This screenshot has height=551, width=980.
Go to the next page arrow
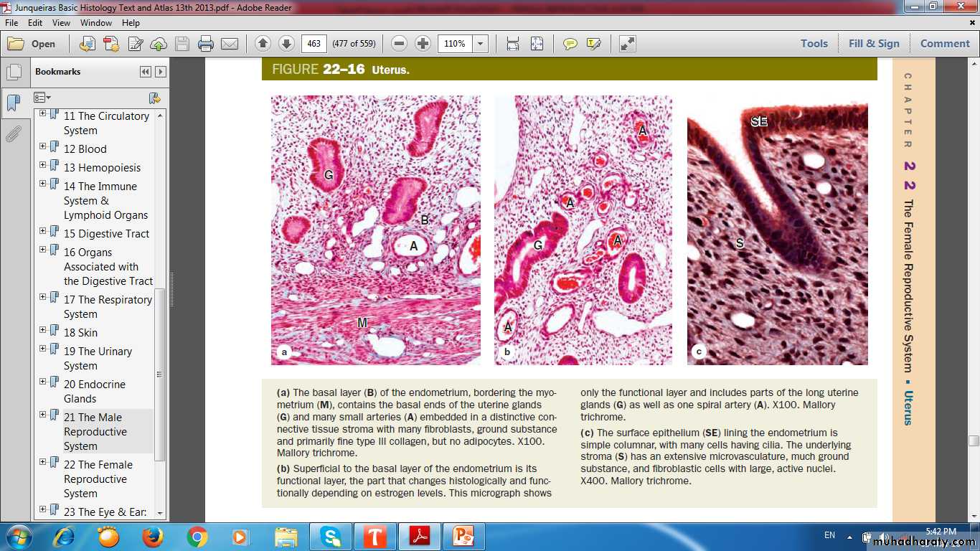tap(286, 44)
